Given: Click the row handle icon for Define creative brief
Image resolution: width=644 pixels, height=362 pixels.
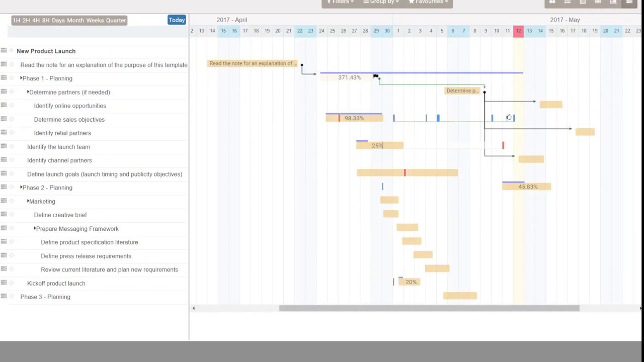Looking at the screenshot, I should click(4, 215).
